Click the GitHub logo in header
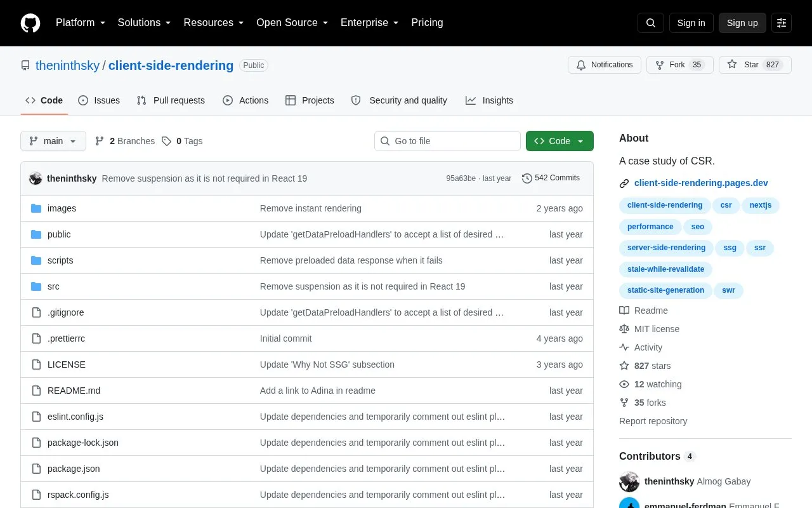812x508 pixels. pos(30,23)
